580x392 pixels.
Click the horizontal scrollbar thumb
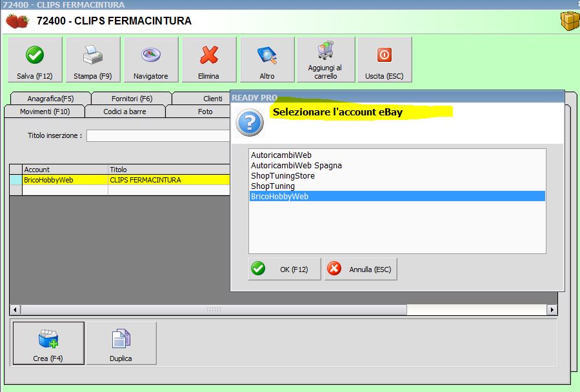214,309
